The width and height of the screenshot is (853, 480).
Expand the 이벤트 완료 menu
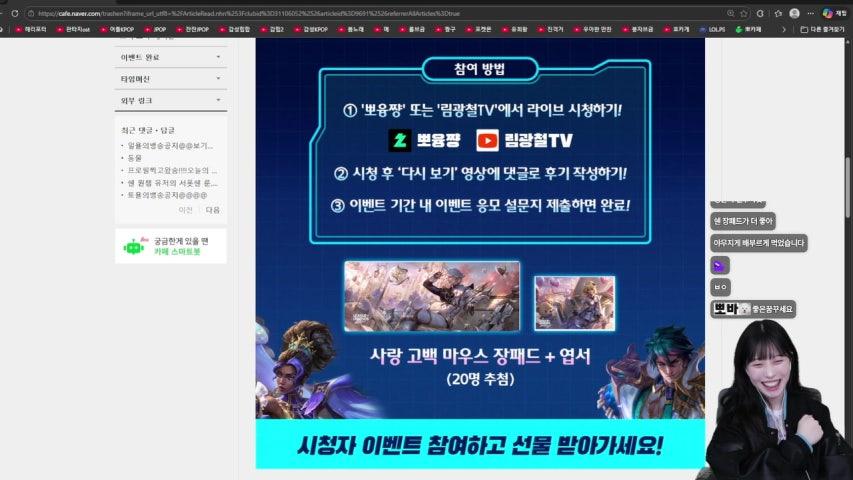(171, 57)
